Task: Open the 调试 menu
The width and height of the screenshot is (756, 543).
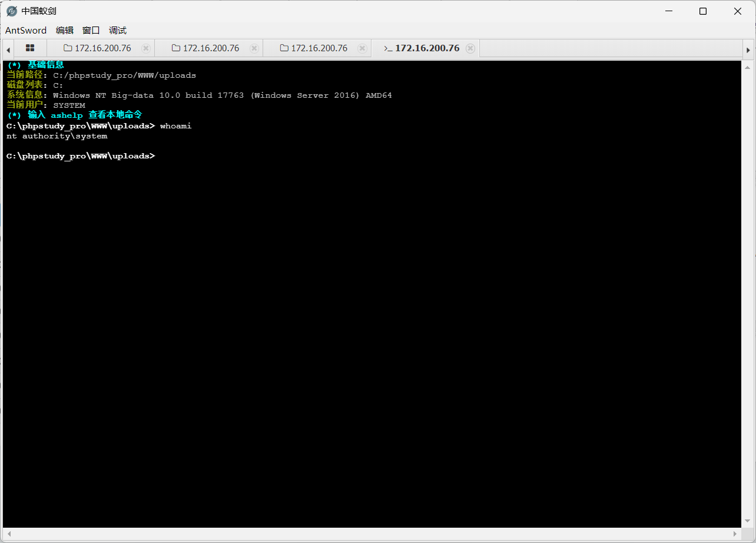Action: tap(118, 31)
